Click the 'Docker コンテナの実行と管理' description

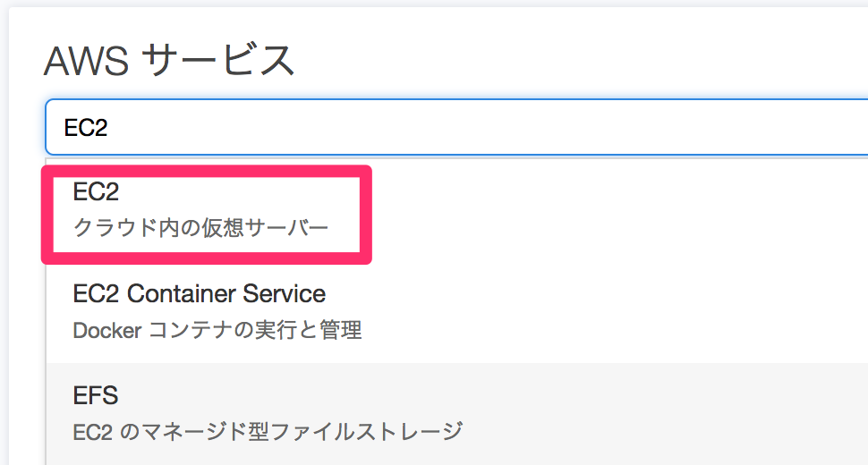(217, 330)
